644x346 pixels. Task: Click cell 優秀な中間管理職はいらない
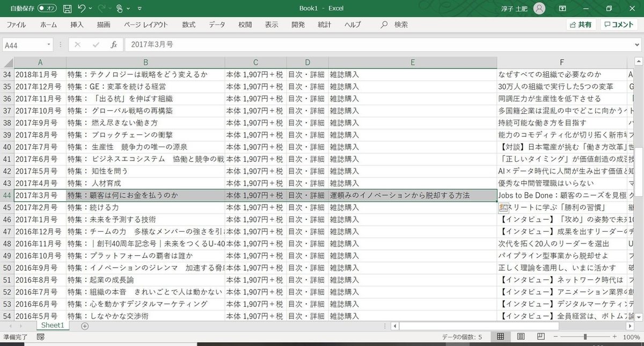562,183
